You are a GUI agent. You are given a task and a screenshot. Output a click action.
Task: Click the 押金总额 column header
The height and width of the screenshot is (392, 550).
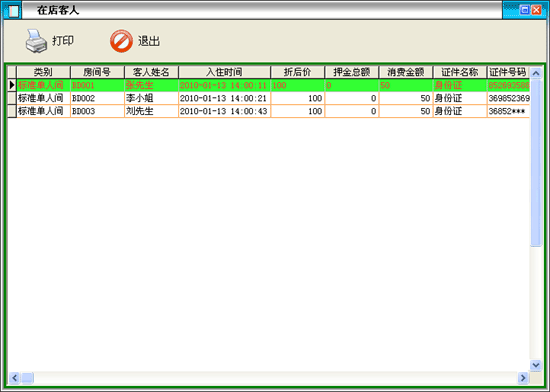click(352, 72)
